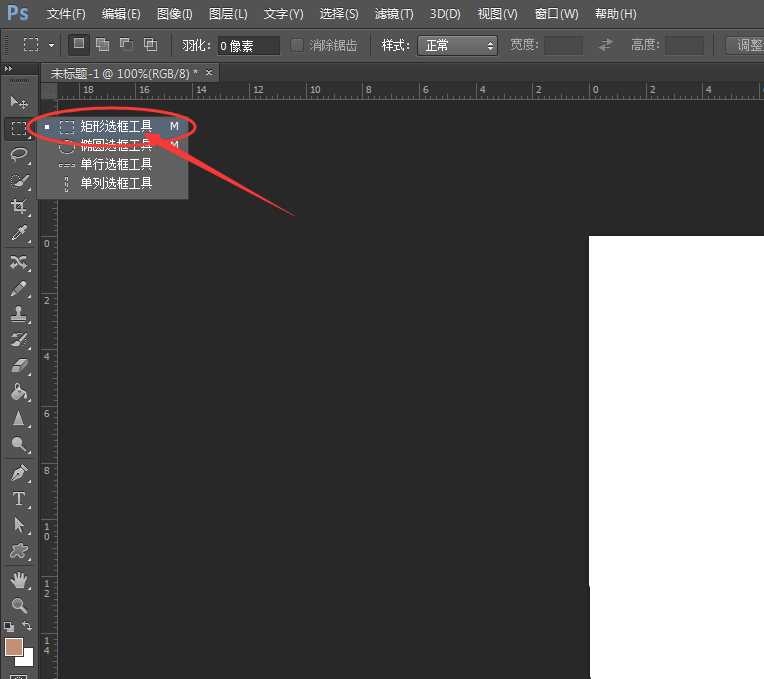Image resolution: width=764 pixels, height=679 pixels.
Task: Select the Horizontal Type tool
Action: click(19, 499)
